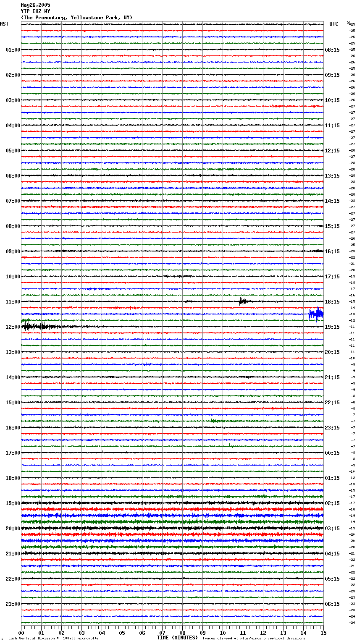Viewport: 357px width, 644px height.
Task: Click the 22:15 UTC time label
Action: point(332,403)
